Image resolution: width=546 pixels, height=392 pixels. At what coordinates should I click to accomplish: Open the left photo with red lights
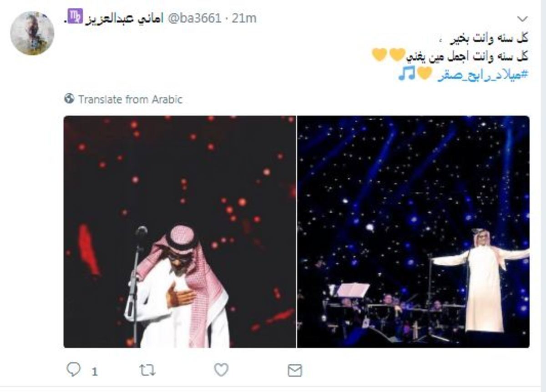click(180, 232)
